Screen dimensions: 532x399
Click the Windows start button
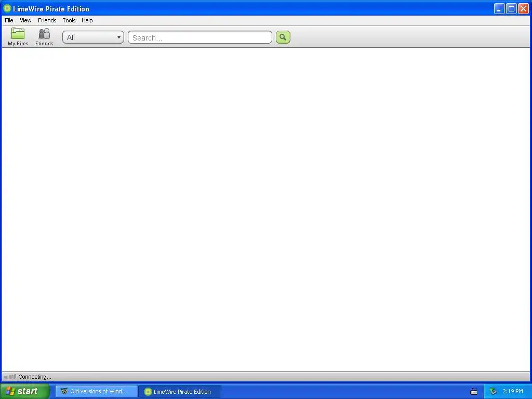click(x=25, y=391)
